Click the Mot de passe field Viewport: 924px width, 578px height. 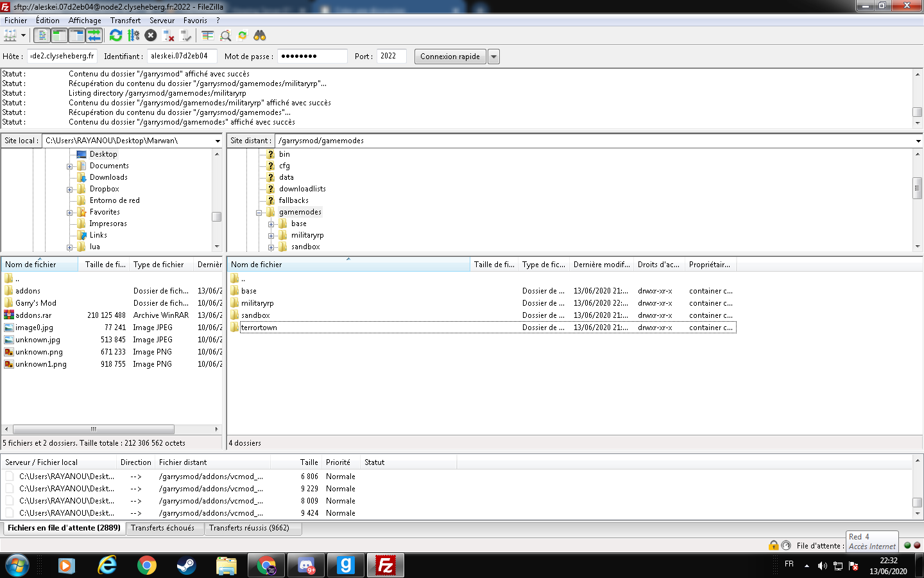tap(312, 56)
